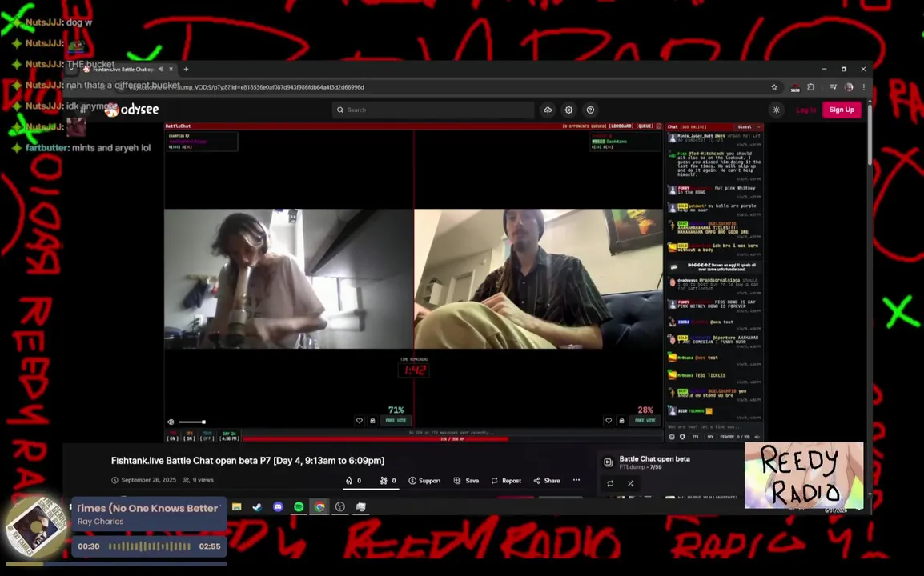Click the video time remaining countdown

[x=414, y=370]
